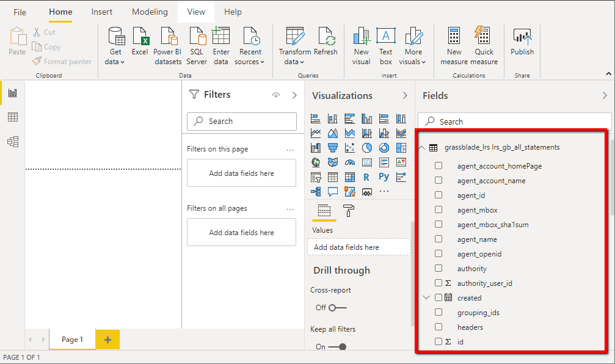
Task: Select the Python visual
Action: tap(384, 177)
